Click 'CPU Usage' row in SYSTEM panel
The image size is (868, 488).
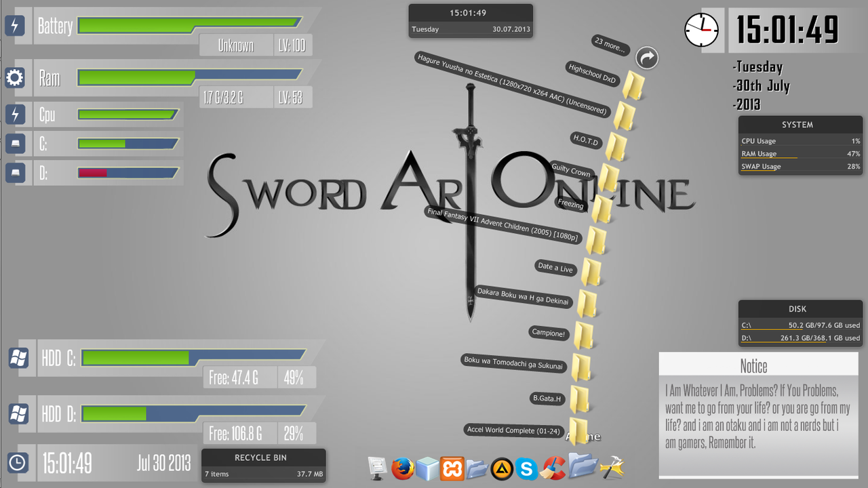(801, 141)
